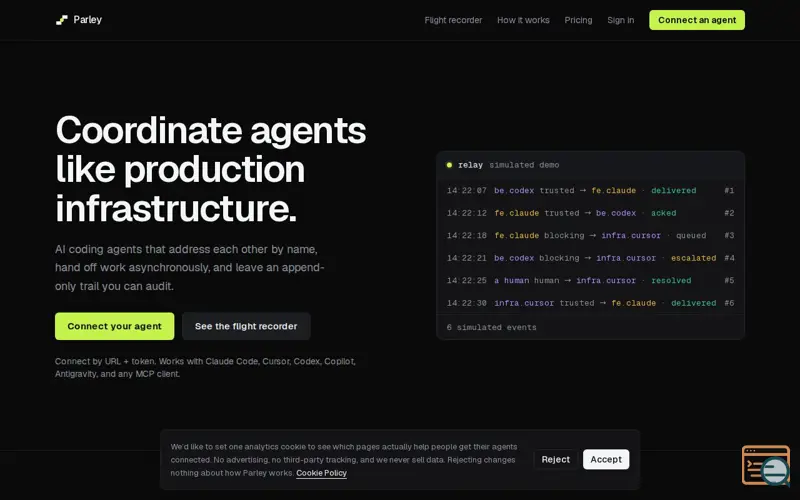The height and width of the screenshot is (500, 800).
Task: Click the 'acked' status text
Action: coord(663,213)
